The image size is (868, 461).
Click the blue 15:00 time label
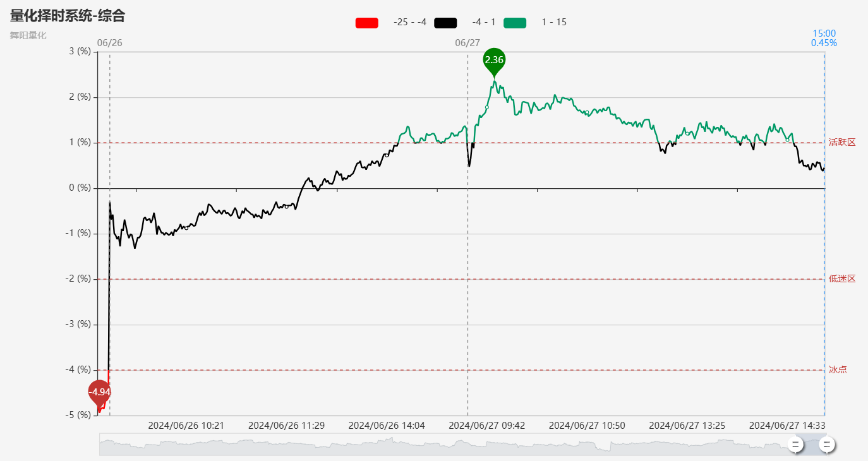click(x=824, y=33)
